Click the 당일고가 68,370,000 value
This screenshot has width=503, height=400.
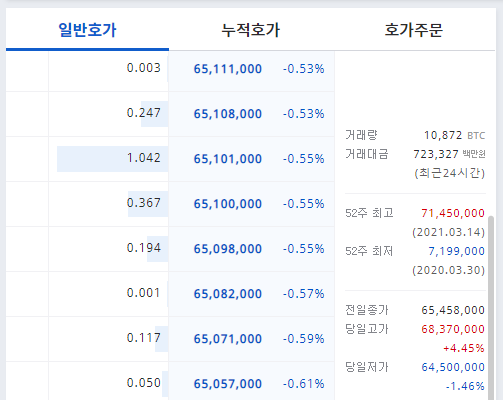coord(453,329)
